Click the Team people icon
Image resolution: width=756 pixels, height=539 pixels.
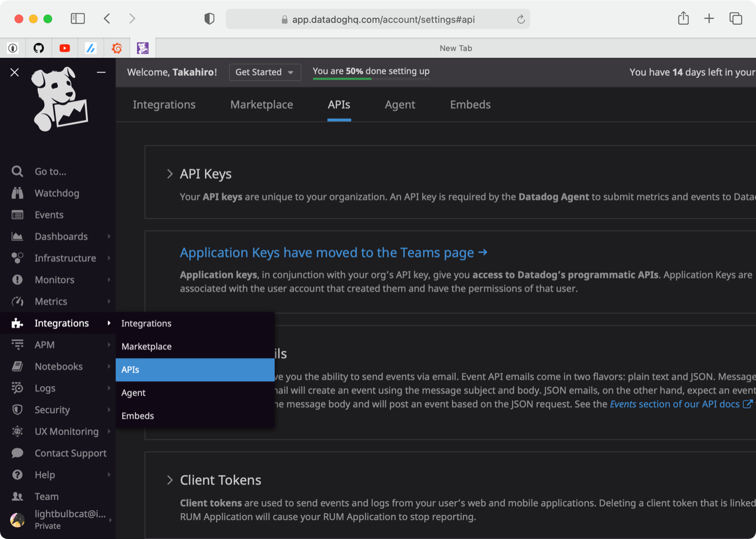pos(17,496)
